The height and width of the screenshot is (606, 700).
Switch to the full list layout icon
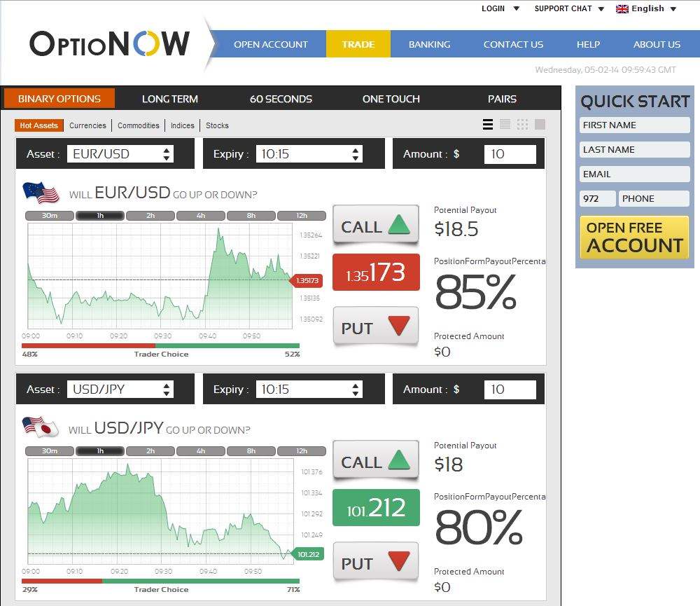point(487,124)
